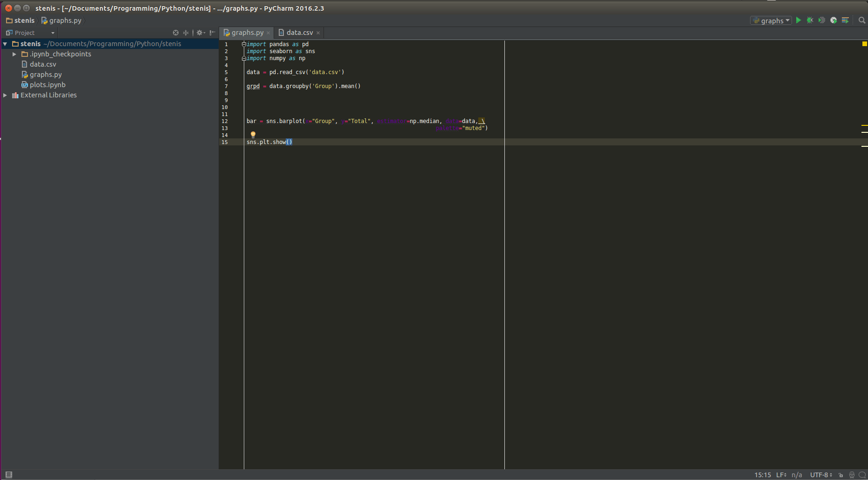Switch to data.csv editor tab
Viewport: 868px width, 480px height.
[300, 33]
